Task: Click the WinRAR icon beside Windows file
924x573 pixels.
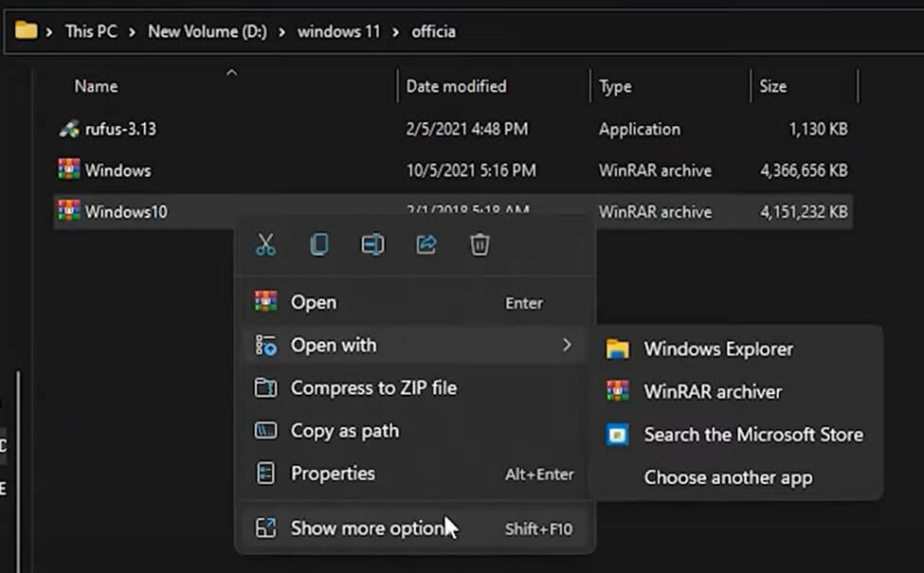Action: pyautogui.click(x=69, y=170)
